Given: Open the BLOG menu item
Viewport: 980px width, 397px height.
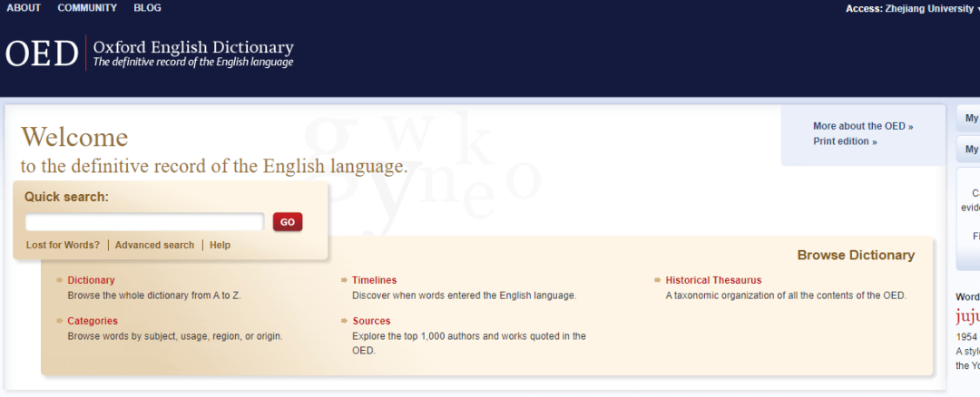Looking at the screenshot, I should point(148,8).
